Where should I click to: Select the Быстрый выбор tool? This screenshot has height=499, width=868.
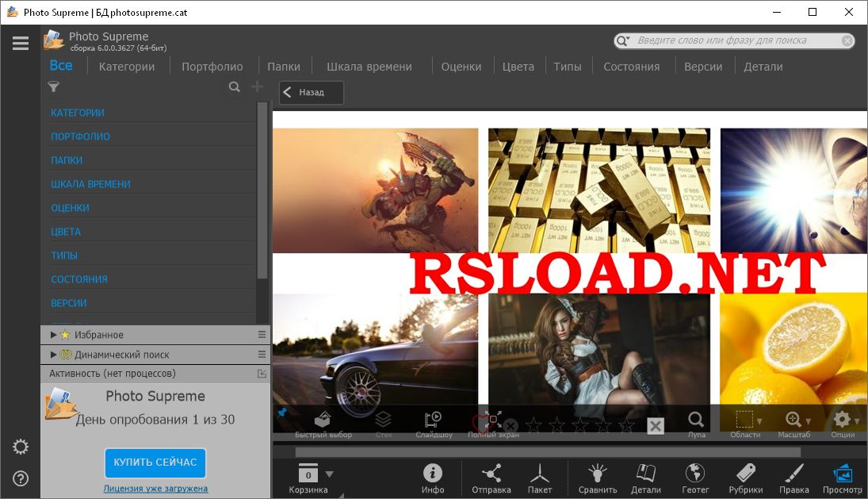pos(321,420)
